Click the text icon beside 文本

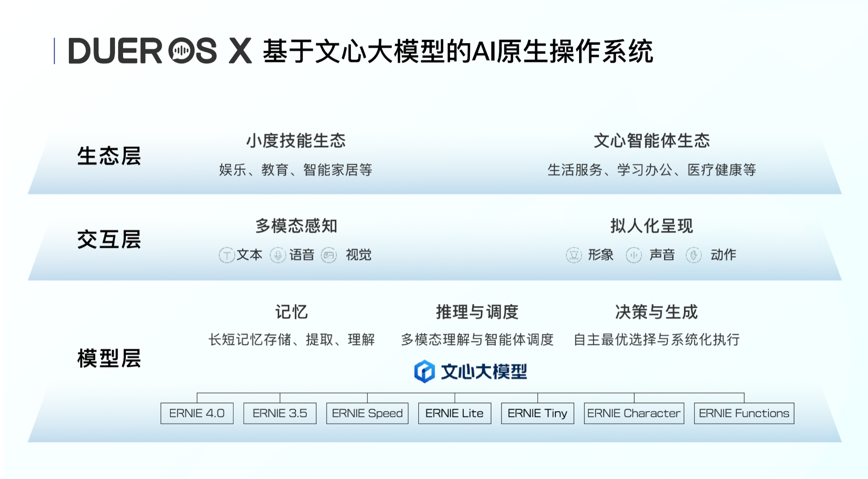point(226,255)
